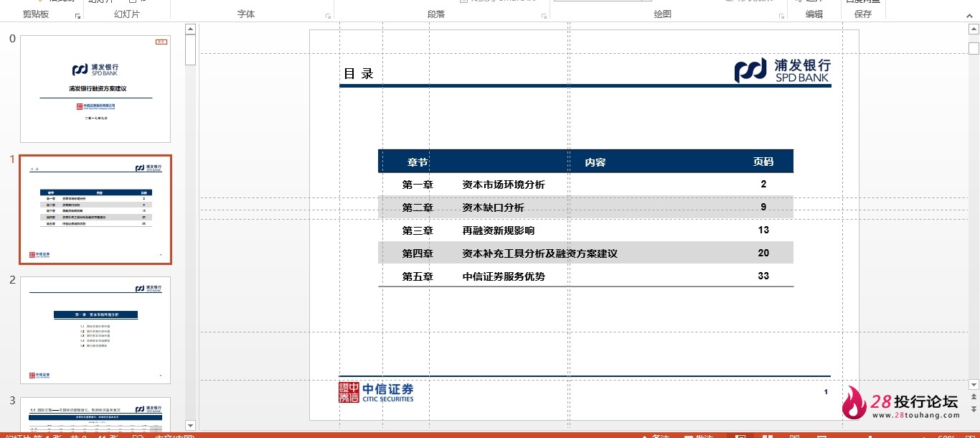Click page number 2 in 第一章 row

click(763, 185)
